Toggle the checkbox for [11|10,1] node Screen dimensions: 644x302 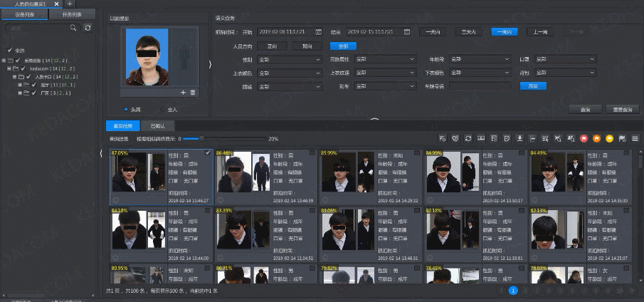click(34, 85)
